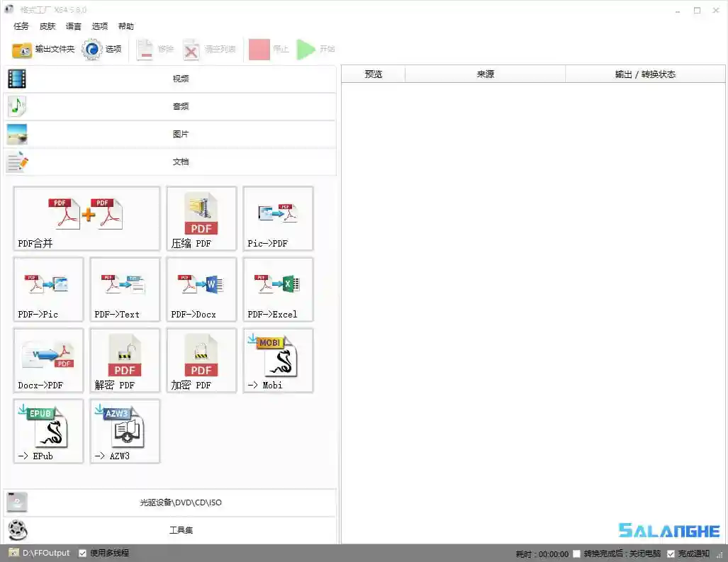
Task: Expand the 视频 video category
Action: click(181, 79)
